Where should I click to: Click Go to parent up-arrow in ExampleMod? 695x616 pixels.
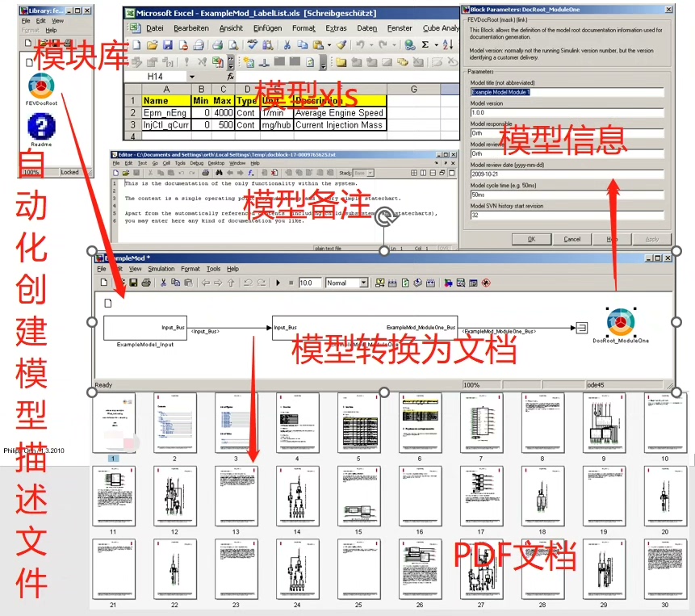coord(231,283)
